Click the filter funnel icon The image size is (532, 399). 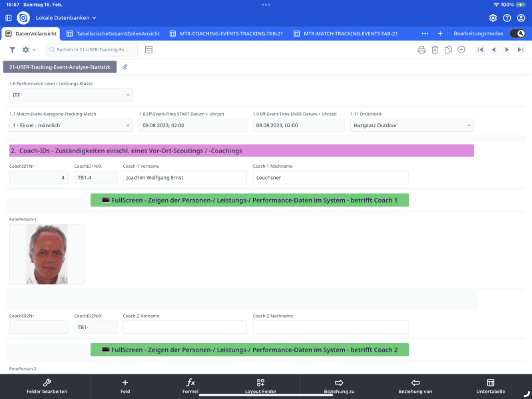[13, 50]
